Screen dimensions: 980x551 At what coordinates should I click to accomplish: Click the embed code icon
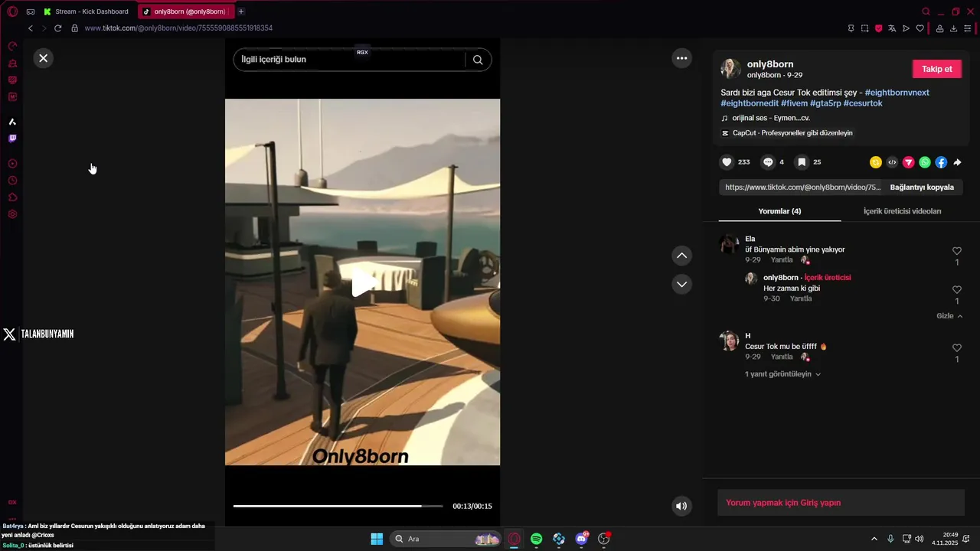[x=892, y=162]
